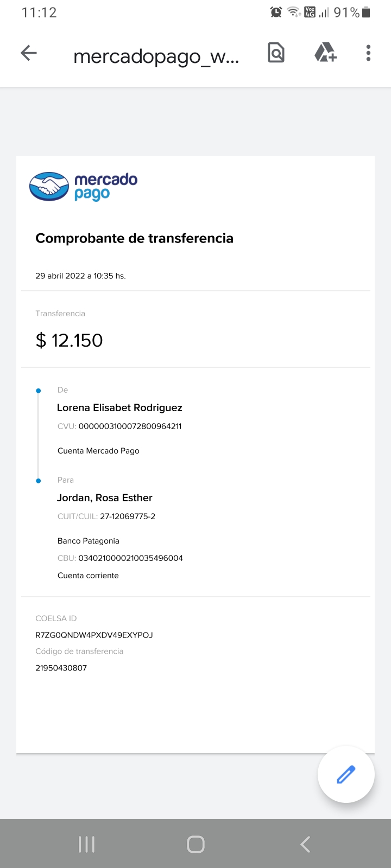Tap the CBU number 0340210000210035496004
The height and width of the screenshot is (868, 391).
[130, 558]
